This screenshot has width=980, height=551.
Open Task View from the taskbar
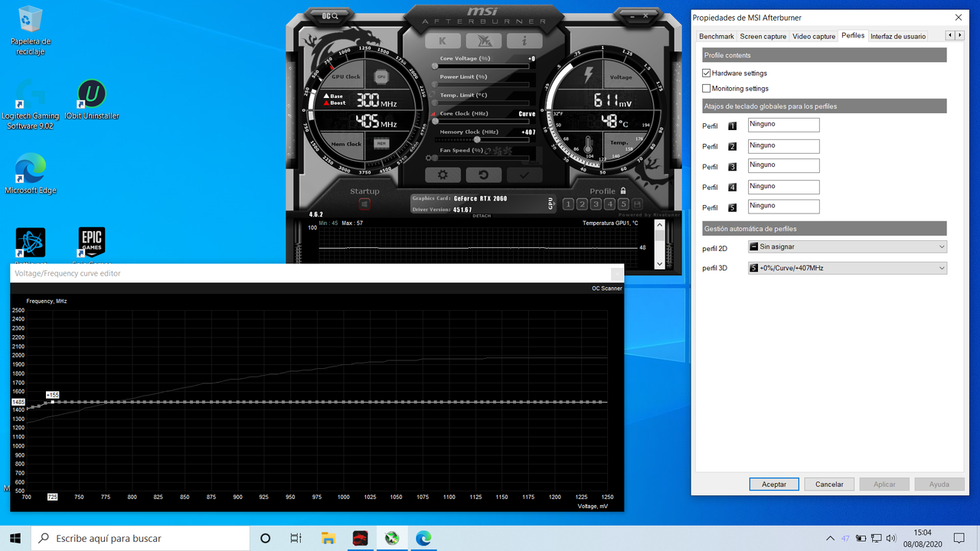(x=296, y=538)
